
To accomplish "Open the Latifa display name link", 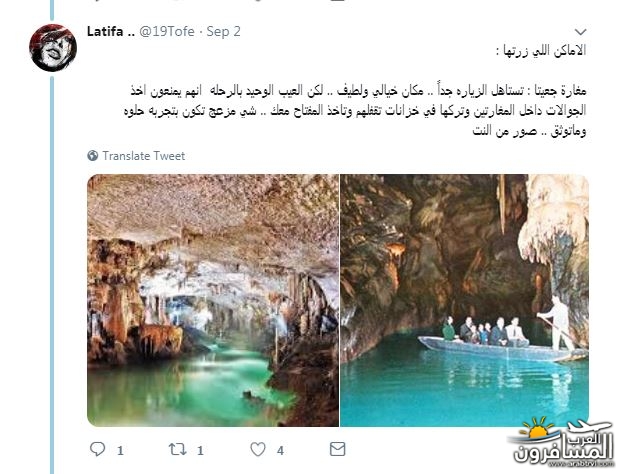I will click(x=111, y=31).
